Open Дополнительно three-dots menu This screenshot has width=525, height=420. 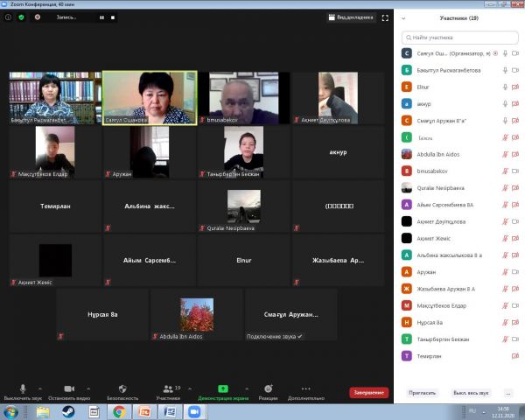[305, 388]
